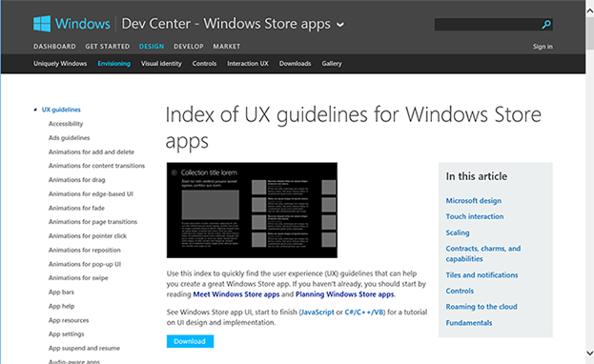The height and width of the screenshot is (364, 594).
Task: Jump to the Scaling section
Action: pos(458,233)
